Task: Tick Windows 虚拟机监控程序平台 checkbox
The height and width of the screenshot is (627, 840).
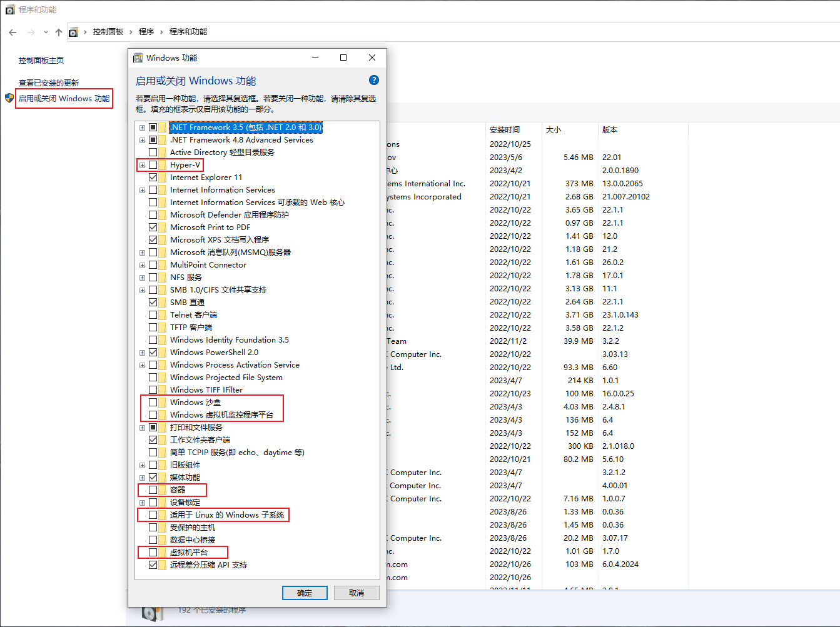Action: point(153,415)
